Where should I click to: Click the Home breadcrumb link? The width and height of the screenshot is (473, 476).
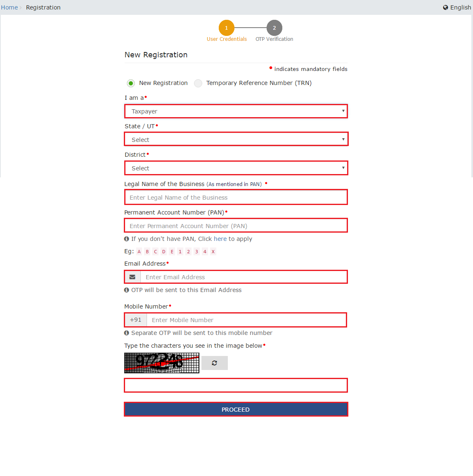coord(9,7)
